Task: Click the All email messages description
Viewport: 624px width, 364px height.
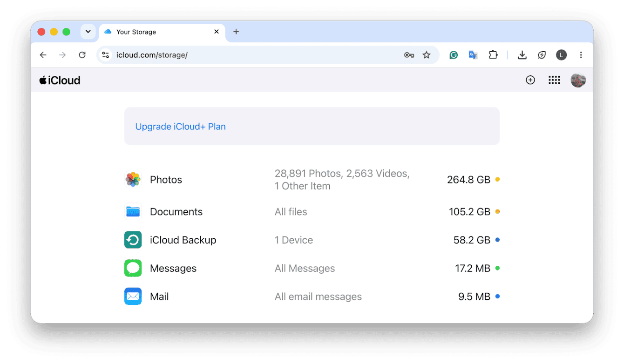Action: (318, 297)
